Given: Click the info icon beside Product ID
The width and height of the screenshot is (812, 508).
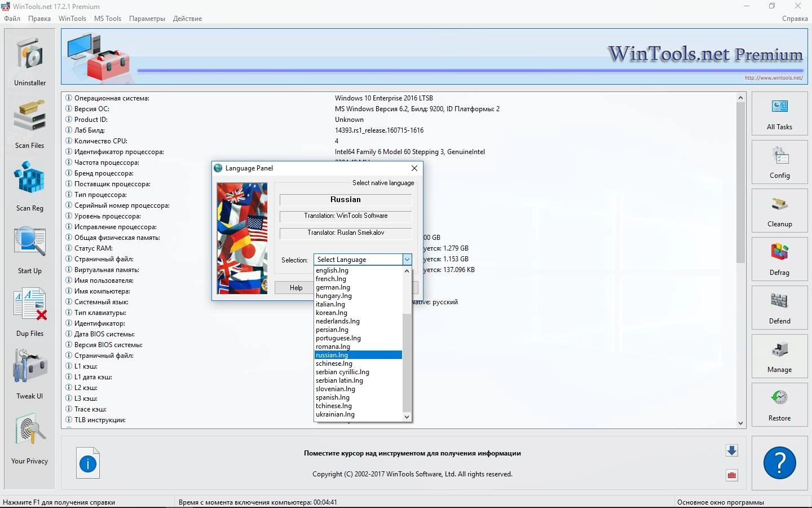Looking at the screenshot, I should click(69, 119).
